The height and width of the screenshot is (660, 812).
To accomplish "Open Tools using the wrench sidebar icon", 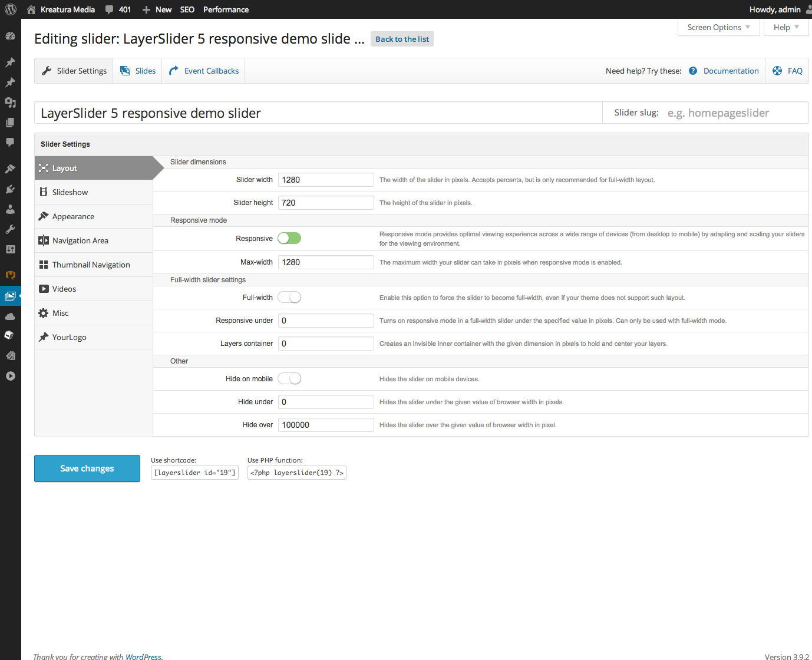I will click(10, 230).
